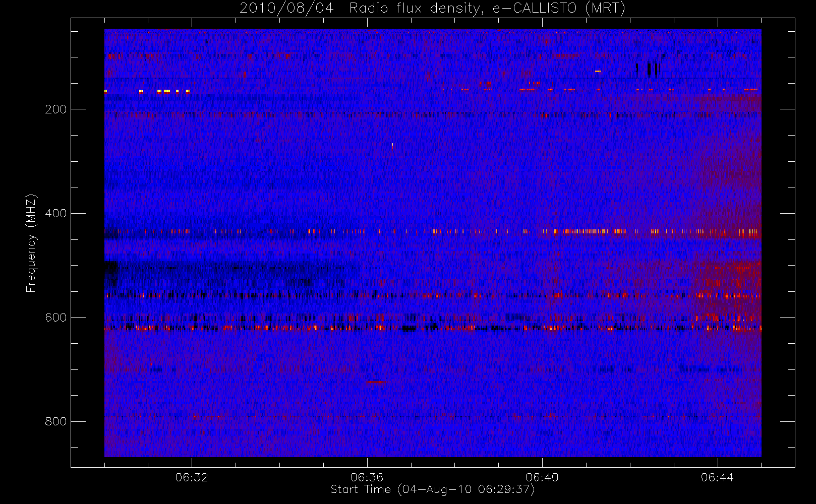Click the 600 frequency tick label

pyautogui.click(x=56, y=318)
